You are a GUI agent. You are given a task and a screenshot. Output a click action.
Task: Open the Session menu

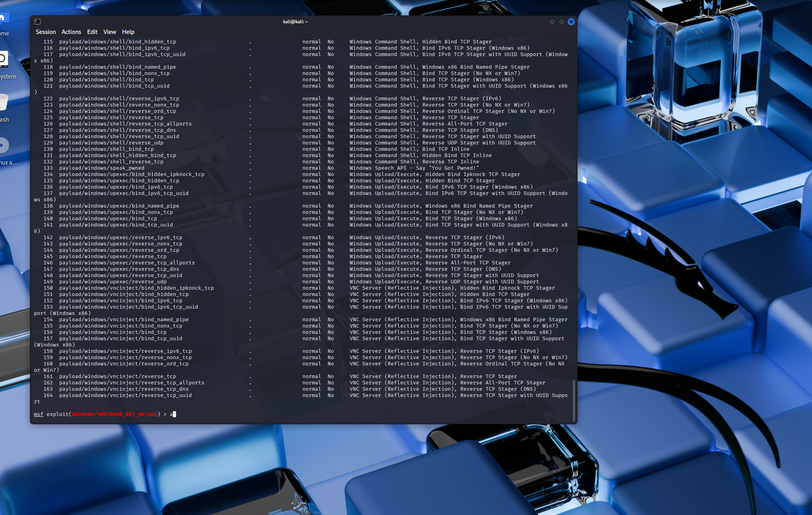[x=46, y=32]
